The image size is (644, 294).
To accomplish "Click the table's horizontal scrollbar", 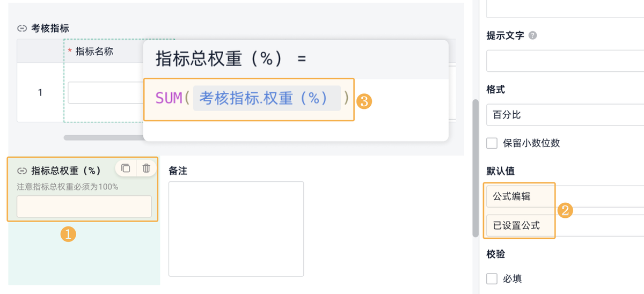I will point(103,138).
